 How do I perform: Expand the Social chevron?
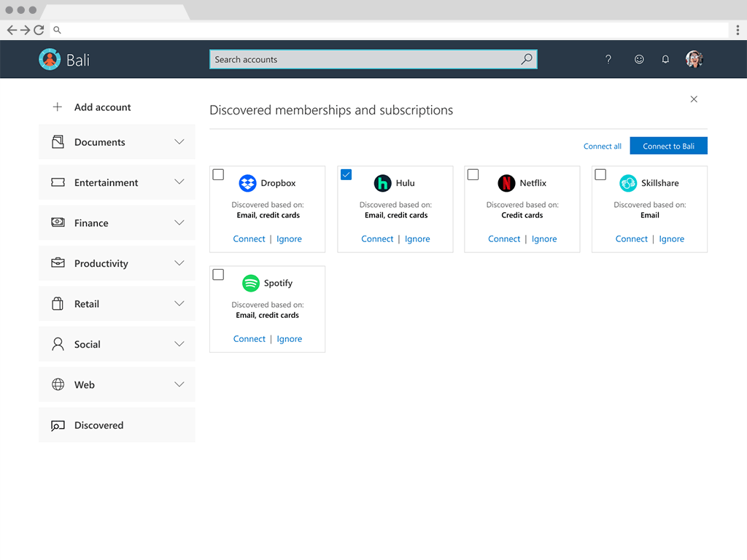(x=179, y=344)
